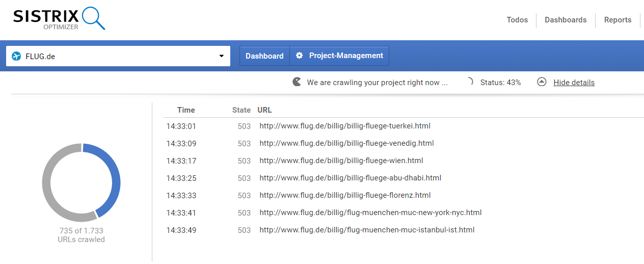
Task: Click the Dashboard button
Action: 264,56
